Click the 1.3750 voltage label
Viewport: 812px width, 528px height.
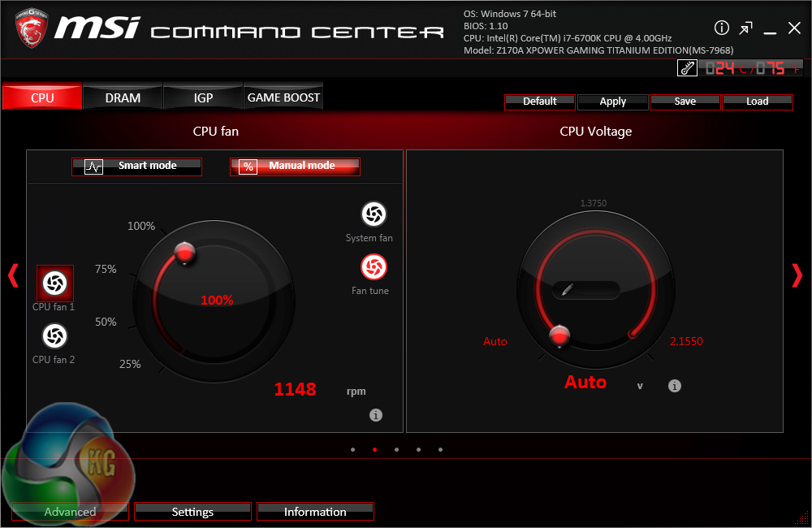click(594, 203)
